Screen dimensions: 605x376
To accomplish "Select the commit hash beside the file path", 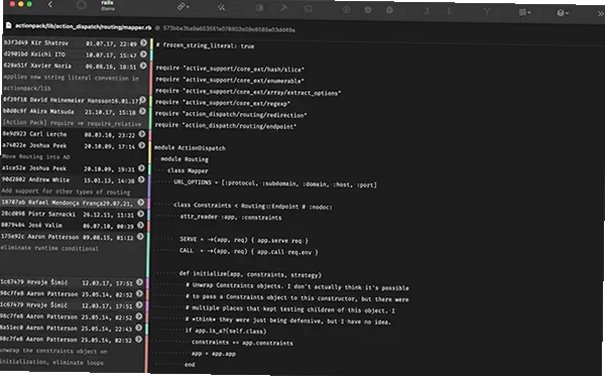I will coord(229,29).
